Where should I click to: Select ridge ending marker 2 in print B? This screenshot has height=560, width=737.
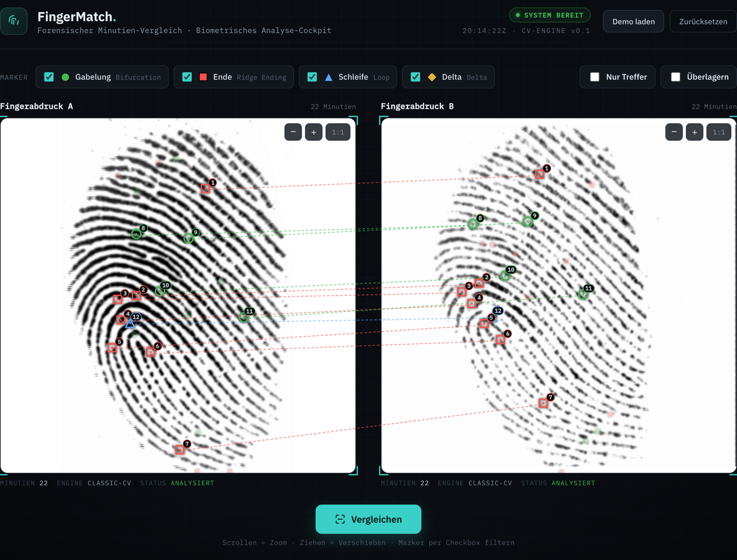click(x=479, y=283)
